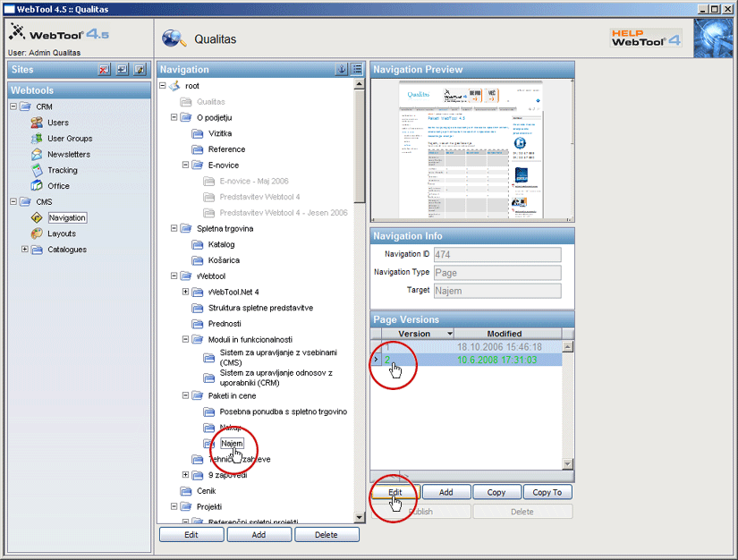Viewport: 738px width, 560px height.
Task: Open the Layouts palette icon
Action: coord(37,233)
